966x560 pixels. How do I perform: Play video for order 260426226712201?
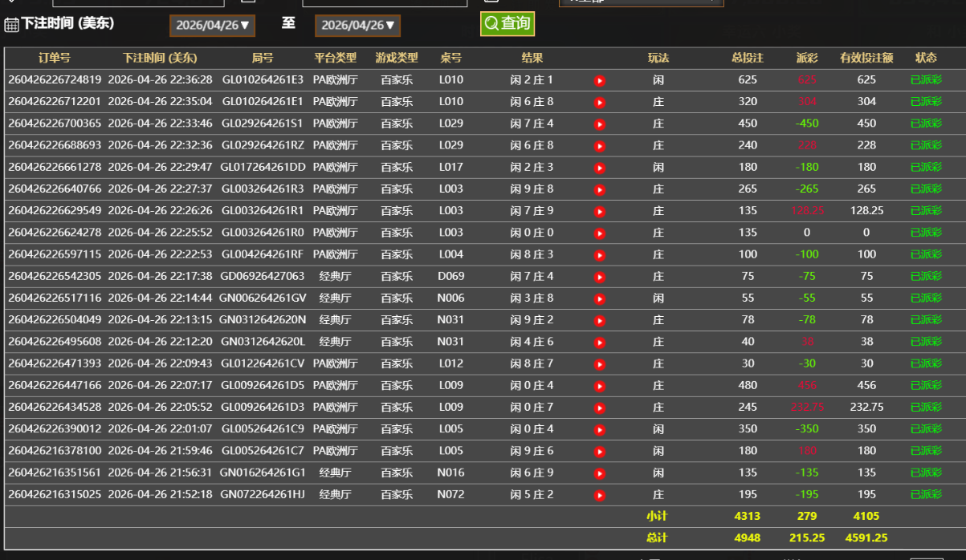coord(599,103)
